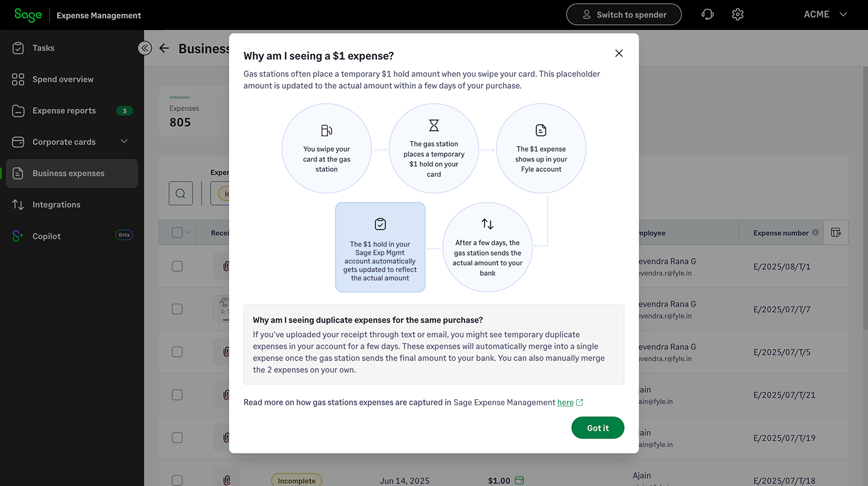Click the green card icon beside $1.00

pos(520,481)
